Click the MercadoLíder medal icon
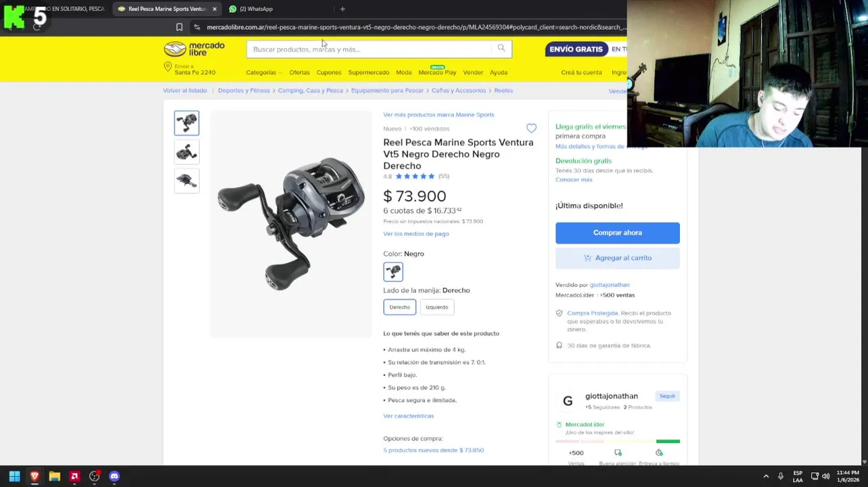The image size is (868, 487). (559, 425)
